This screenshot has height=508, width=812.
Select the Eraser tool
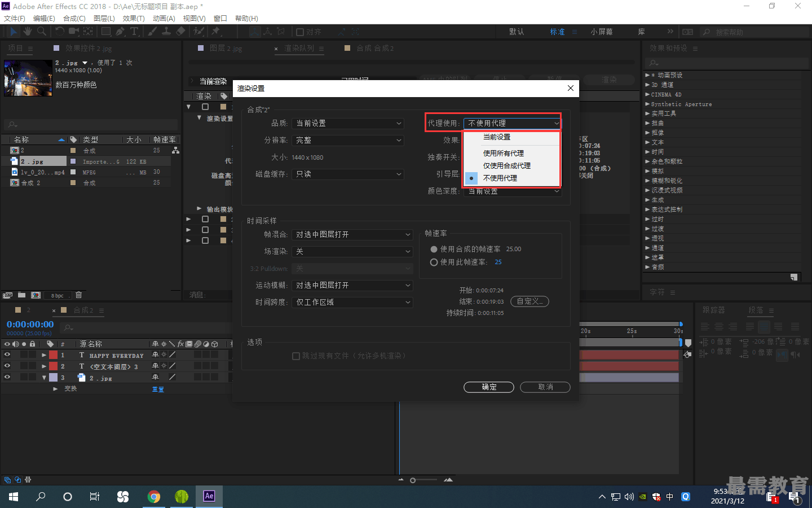[180, 32]
